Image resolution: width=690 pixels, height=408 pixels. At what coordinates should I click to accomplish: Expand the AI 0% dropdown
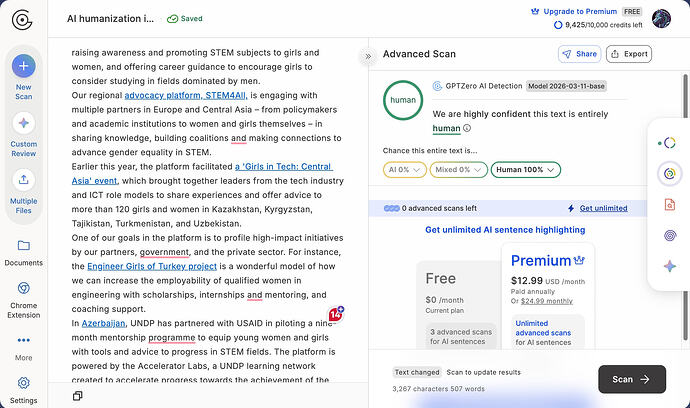[404, 169]
